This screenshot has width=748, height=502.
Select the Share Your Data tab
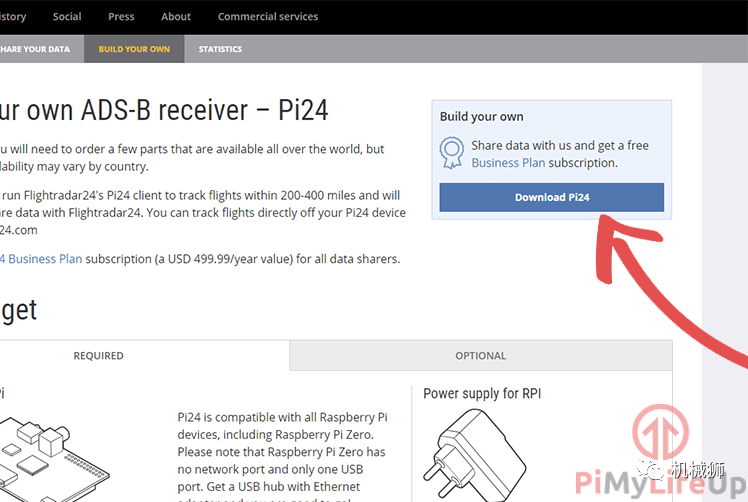pyautogui.click(x=35, y=49)
